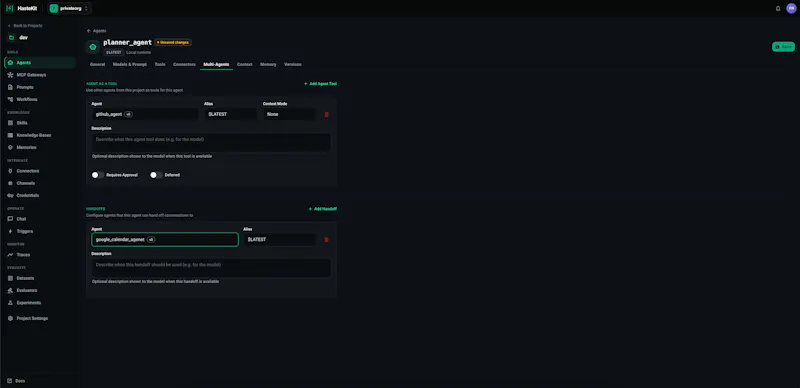The height and width of the screenshot is (388, 800).
Task: Open Project Settings in the sidebar
Action: (40, 319)
